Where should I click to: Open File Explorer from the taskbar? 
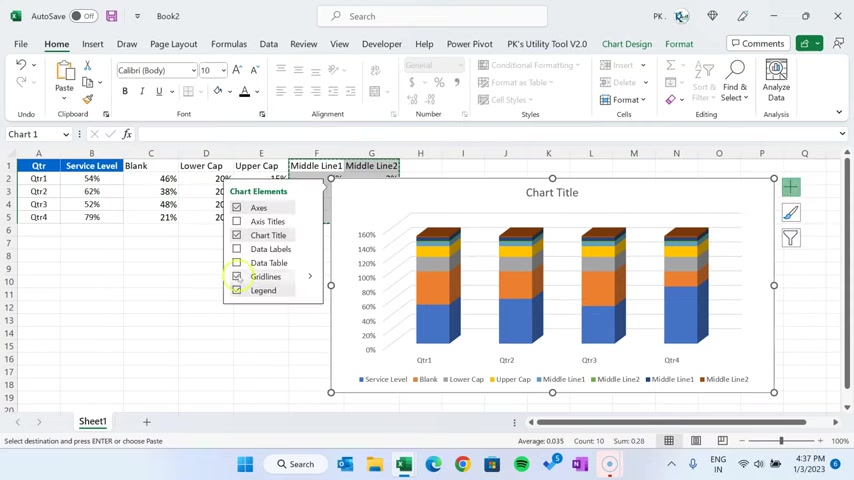click(x=375, y=464)
